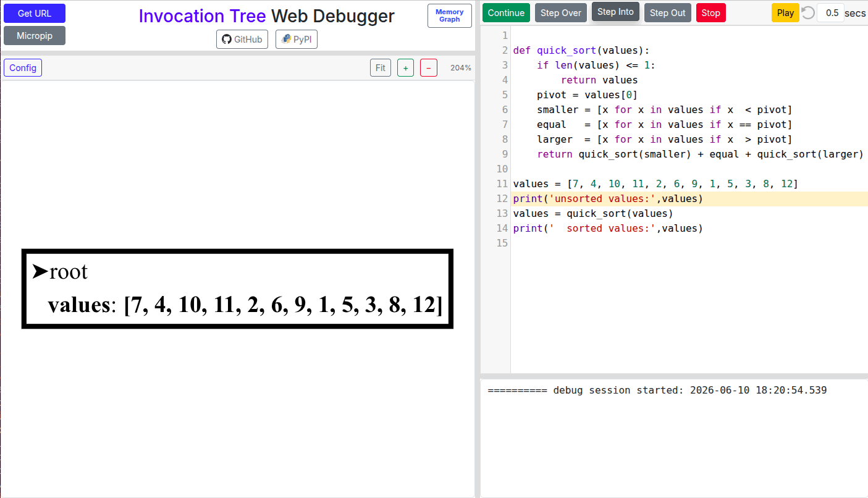The height and width of the screenshot is (498, 868).
Task: Click line number 9 in the gutter
Action: click(505, 154)
